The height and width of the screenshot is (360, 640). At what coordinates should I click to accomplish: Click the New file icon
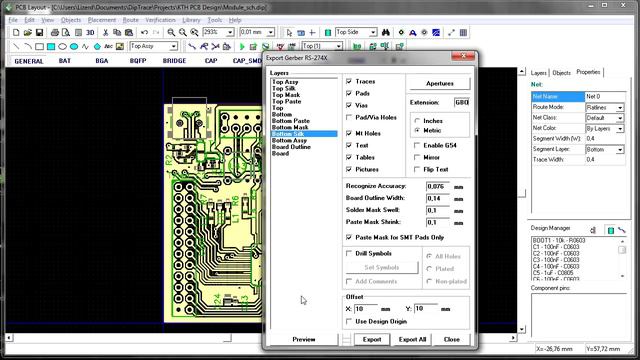point(16,32)
